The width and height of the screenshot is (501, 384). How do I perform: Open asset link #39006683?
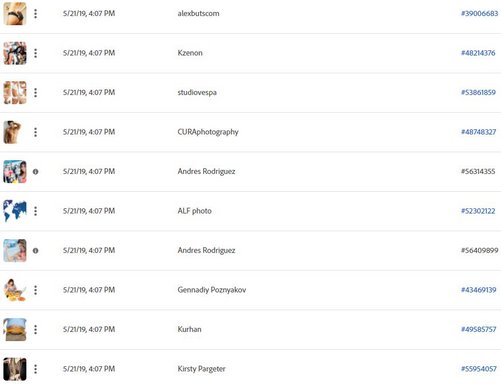[479, 13]
